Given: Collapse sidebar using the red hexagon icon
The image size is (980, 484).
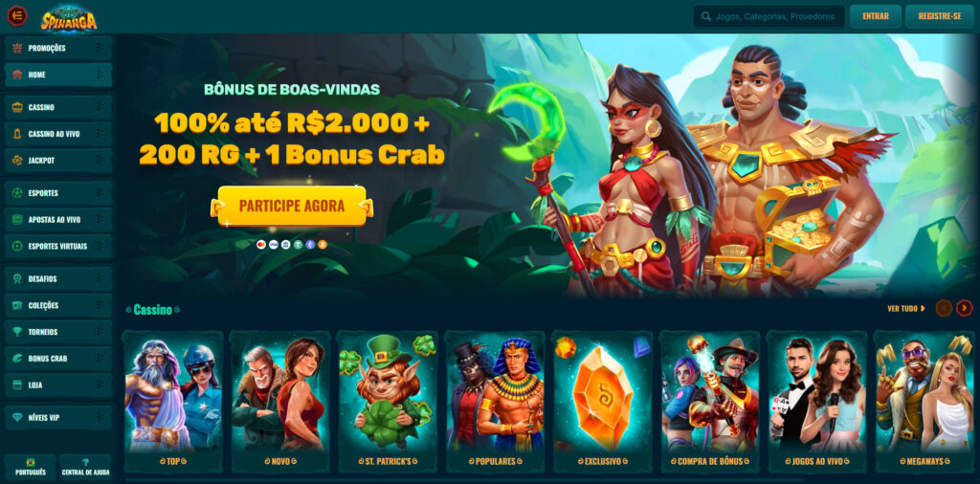Looking at the screenshot, I should coord(17,15).
